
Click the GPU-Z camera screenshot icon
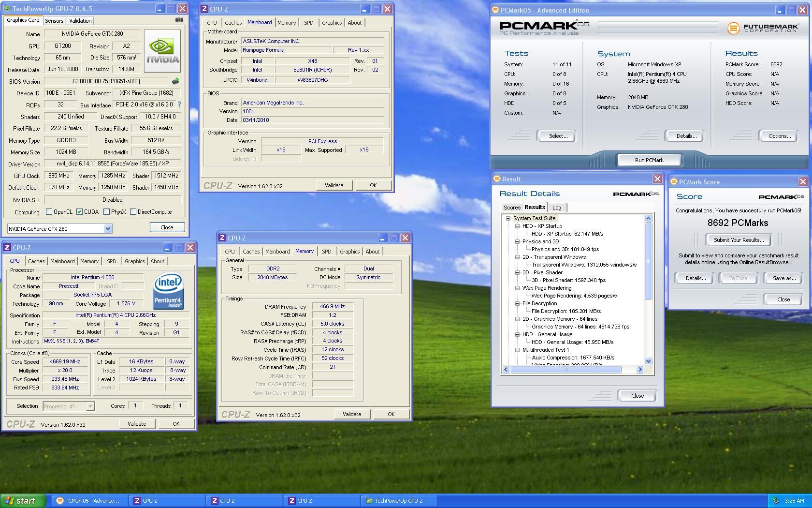(179, 20)
